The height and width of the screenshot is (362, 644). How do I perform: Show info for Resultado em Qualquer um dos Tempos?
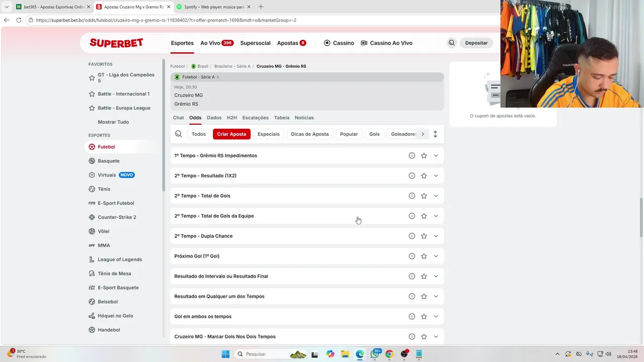pos(412,296)
